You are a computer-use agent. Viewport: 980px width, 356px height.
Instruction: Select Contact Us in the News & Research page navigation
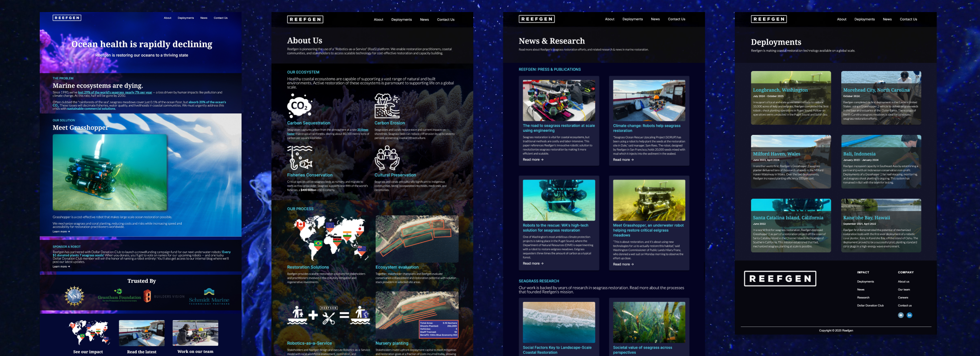coord(676,19)
